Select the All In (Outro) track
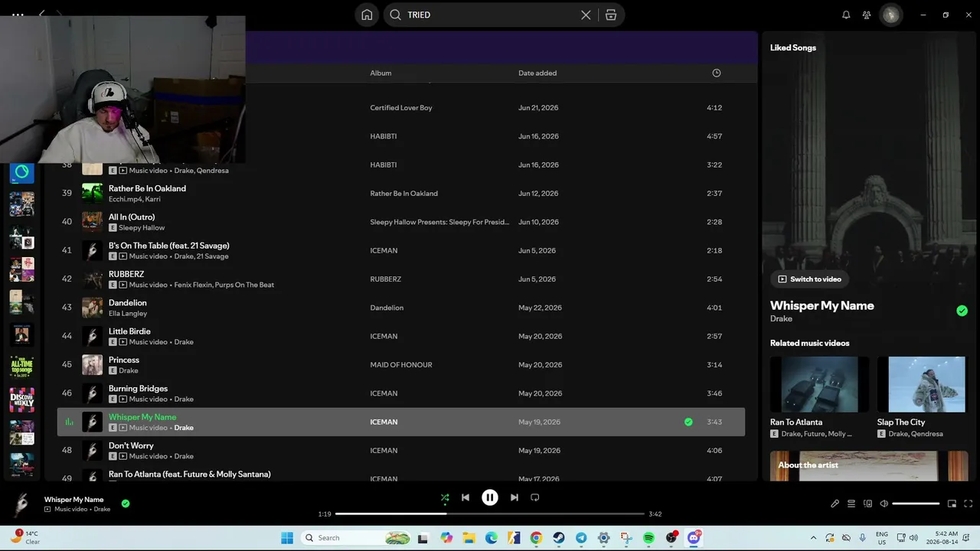The width and height of the screenshot is (980, 551). point(132,217)
